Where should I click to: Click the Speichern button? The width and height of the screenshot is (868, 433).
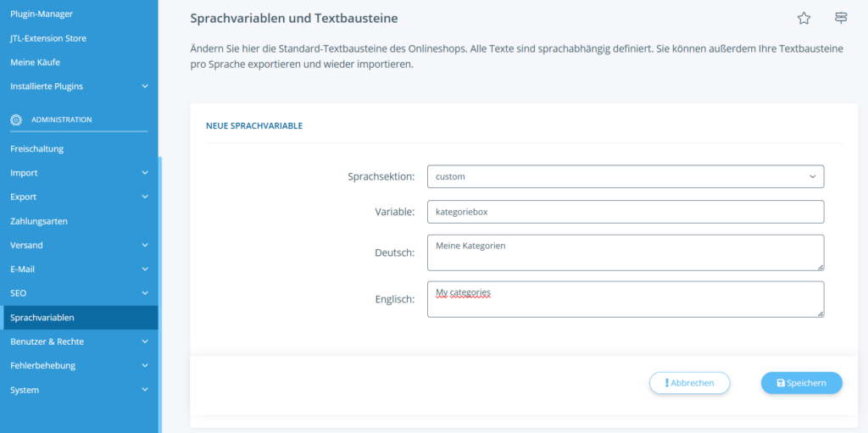click(x=802, y=383)
